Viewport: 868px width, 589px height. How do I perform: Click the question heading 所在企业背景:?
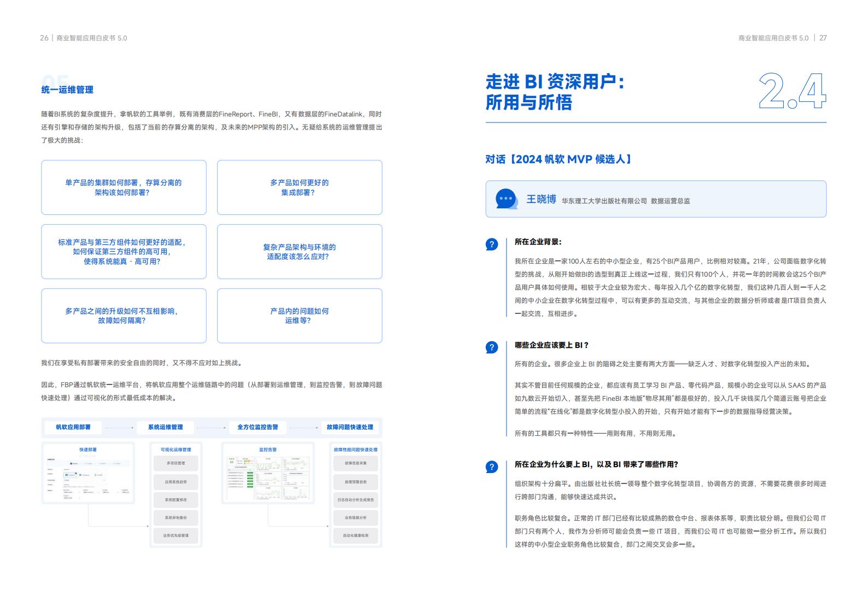538,242
